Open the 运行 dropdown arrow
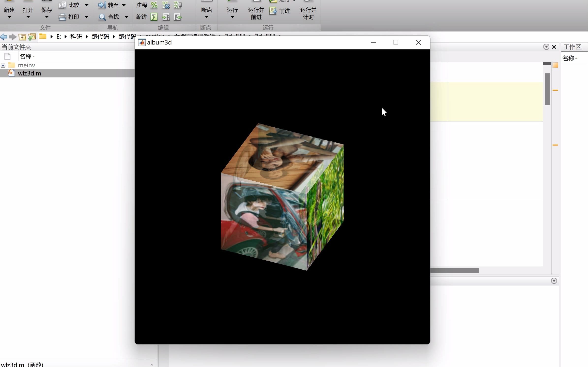This screenshot has height=367, width=588. [232, 17]
